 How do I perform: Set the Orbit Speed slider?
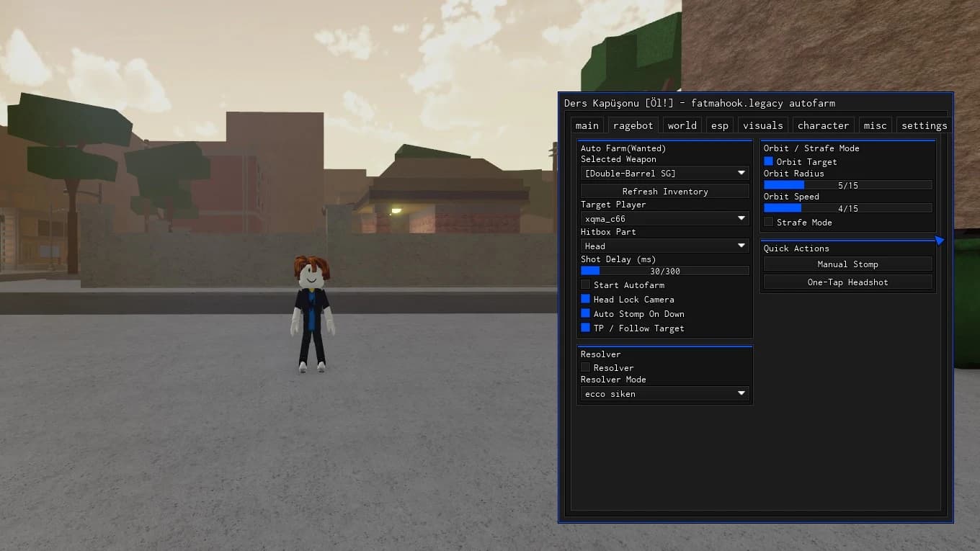click(847, 208)
